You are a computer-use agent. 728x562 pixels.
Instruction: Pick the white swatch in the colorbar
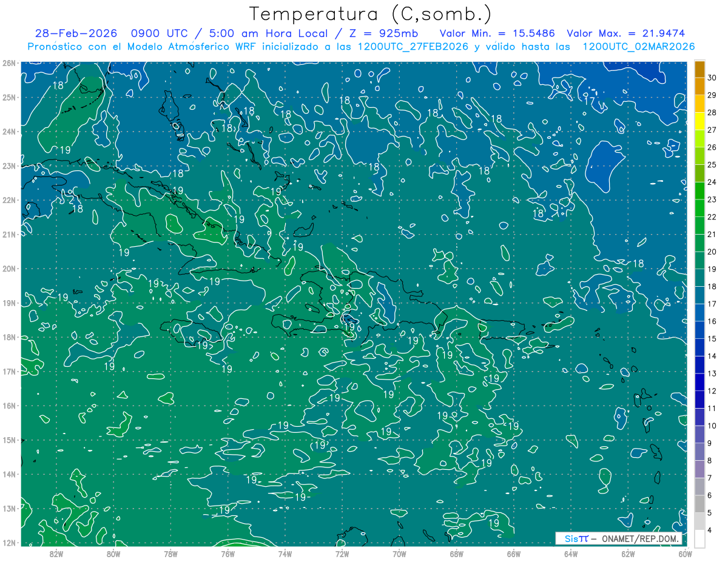point(699,538)
